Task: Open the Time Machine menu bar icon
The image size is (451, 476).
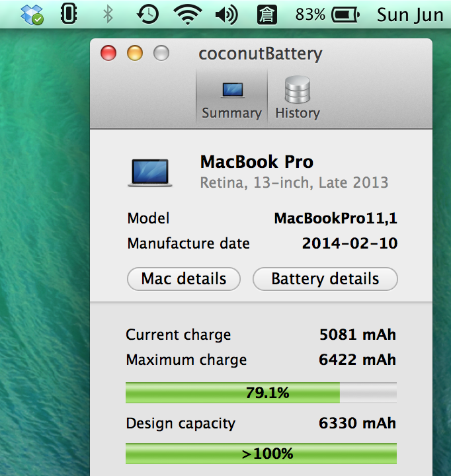Action: tap(148, 15)
